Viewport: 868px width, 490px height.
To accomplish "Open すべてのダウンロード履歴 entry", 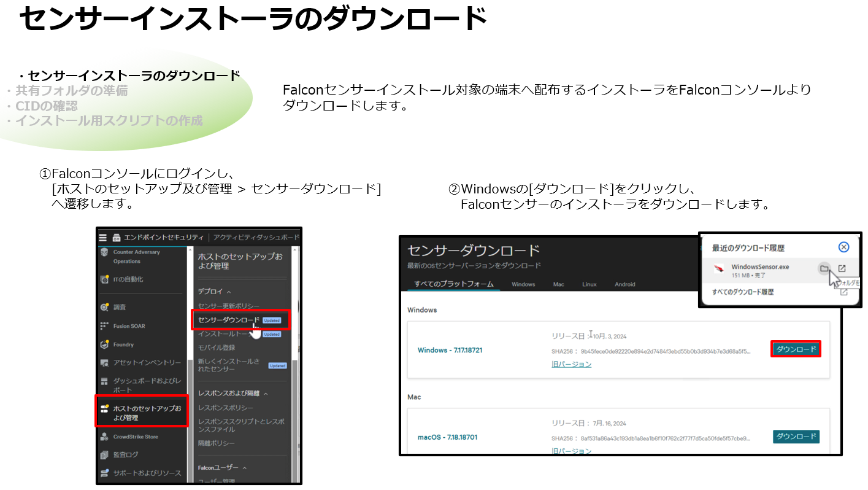I will pyautogui.click(x=743, y=292).
